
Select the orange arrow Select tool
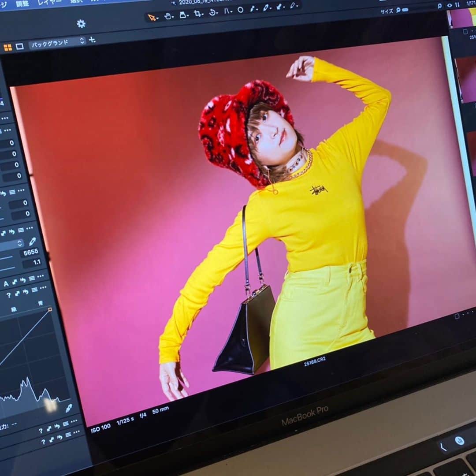click(152, 18)
